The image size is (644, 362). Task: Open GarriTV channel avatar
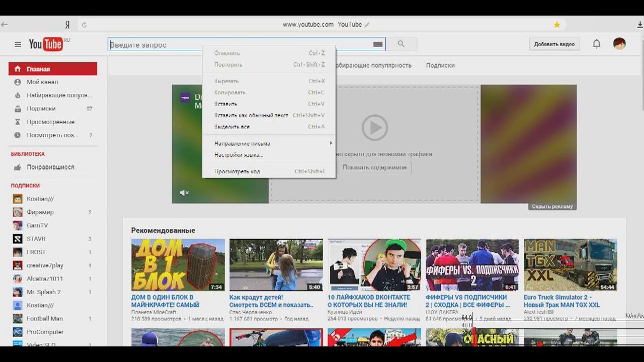18,225
